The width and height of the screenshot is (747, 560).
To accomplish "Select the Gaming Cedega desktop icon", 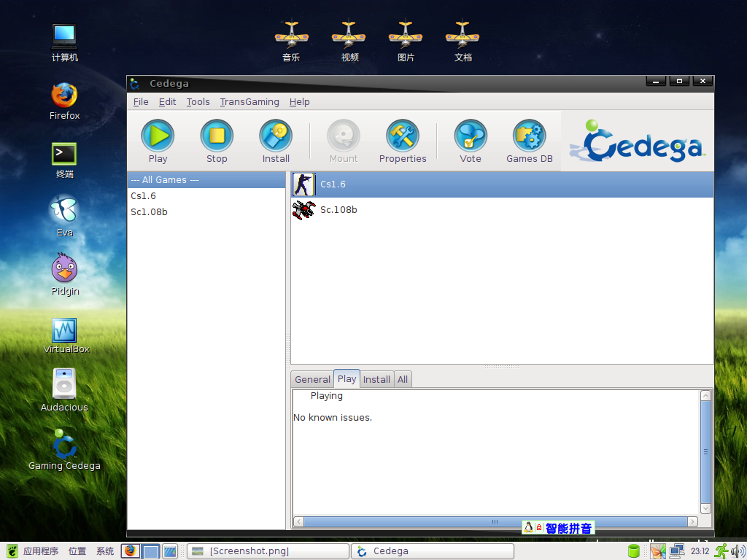I will (x=64, y=451).
